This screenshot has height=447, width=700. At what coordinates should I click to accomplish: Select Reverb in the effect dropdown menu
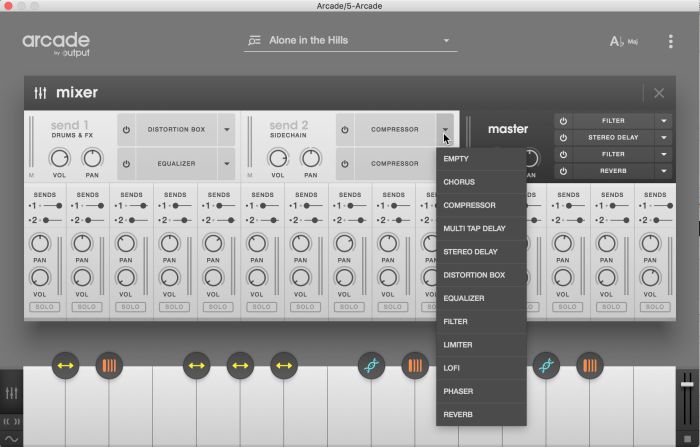click(x=481, y=414)
